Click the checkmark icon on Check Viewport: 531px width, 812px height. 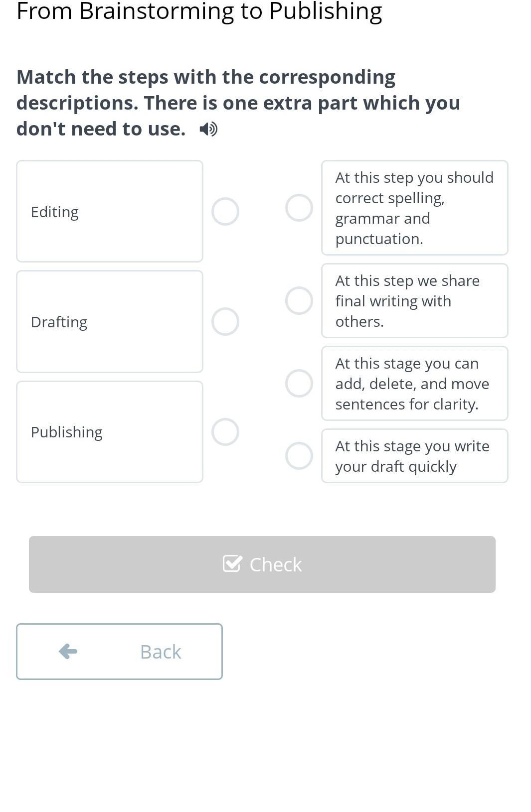point(232,564)
